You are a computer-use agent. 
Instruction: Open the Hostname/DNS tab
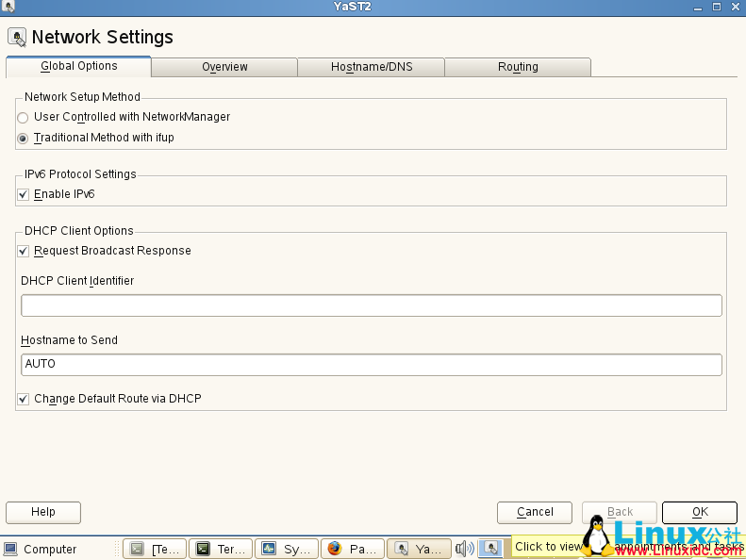372,67
